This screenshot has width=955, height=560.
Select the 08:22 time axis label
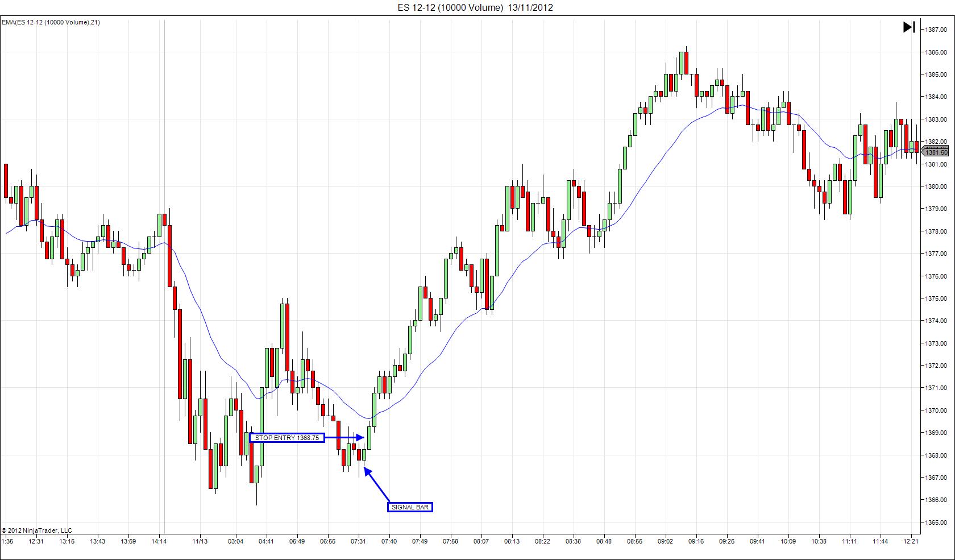coord(542,541)
